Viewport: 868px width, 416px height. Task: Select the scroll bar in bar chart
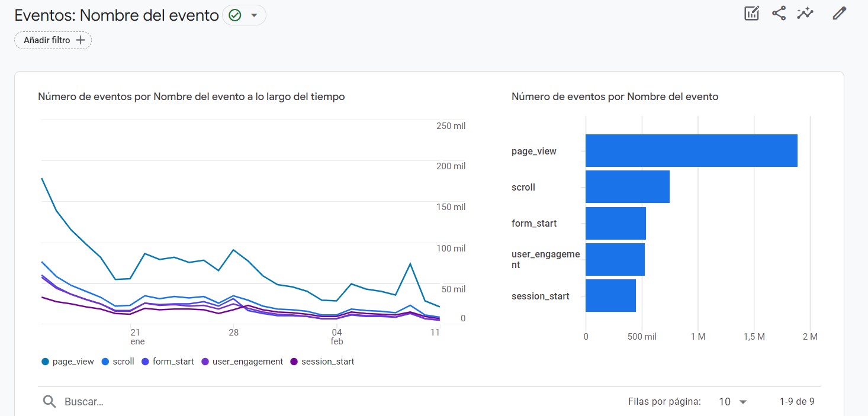(627, 187)
